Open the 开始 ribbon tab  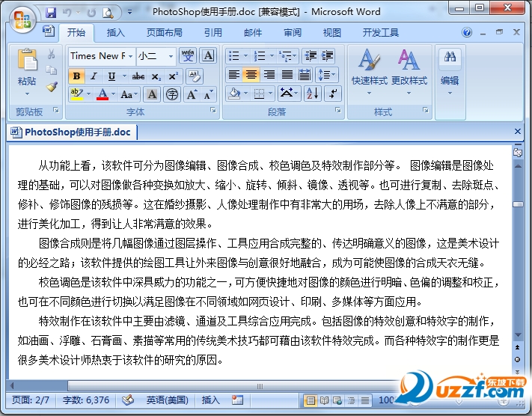[76, 32]
